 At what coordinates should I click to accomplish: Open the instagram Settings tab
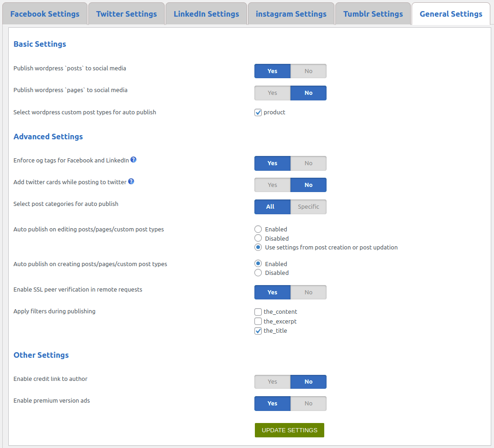pyautogui.click(x=291, y=14)
